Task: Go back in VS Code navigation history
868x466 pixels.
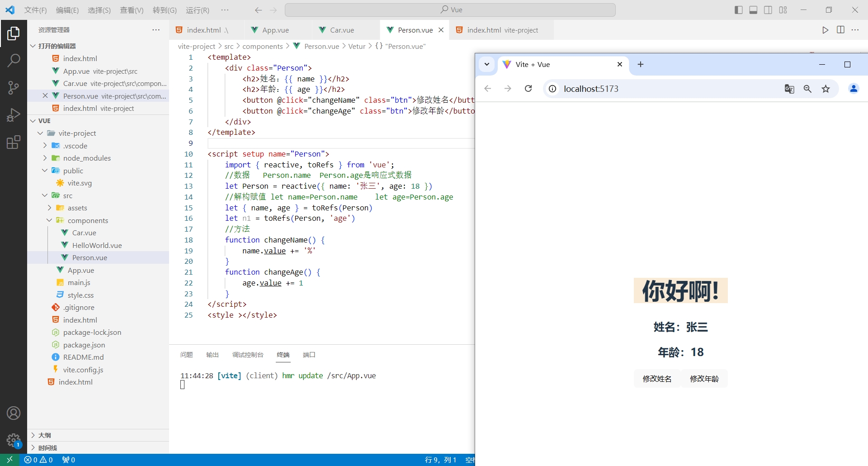Action: point(258,10)
